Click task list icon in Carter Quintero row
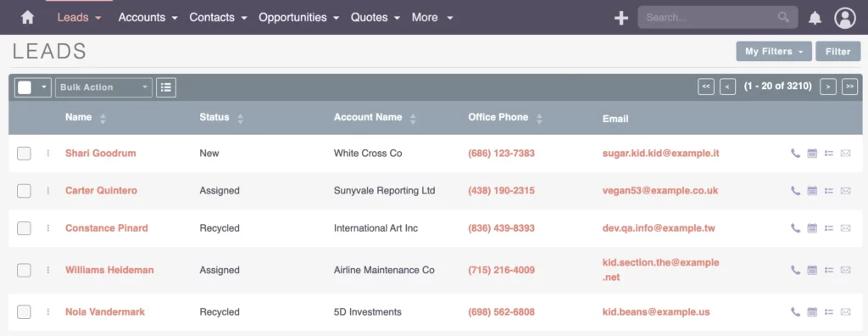Image resolution: width=868 pixels, height=336 pixels. [829, 191]
